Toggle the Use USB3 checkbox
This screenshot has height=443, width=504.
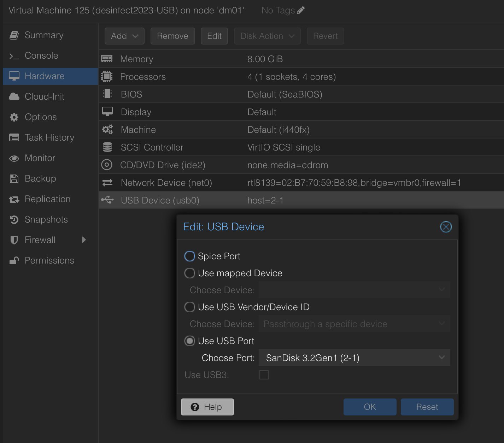pos(264,375)
